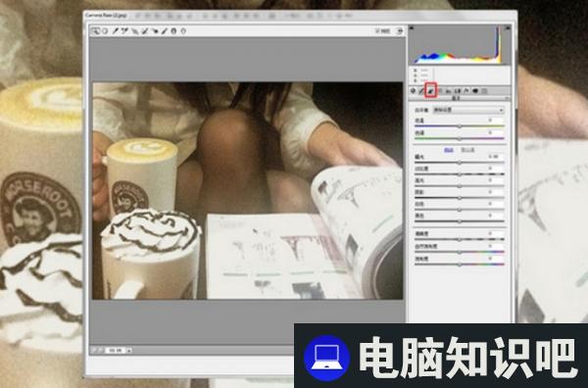Click the Temperature slider handle
588x388 pixels.
coord(460,126)
